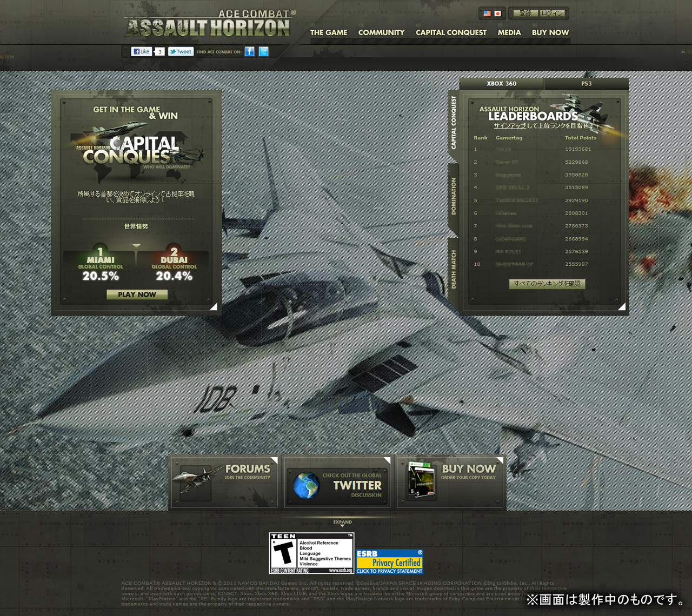Open the TWITTER global discussion tile

pyautogui.click(x=337, y=483)
